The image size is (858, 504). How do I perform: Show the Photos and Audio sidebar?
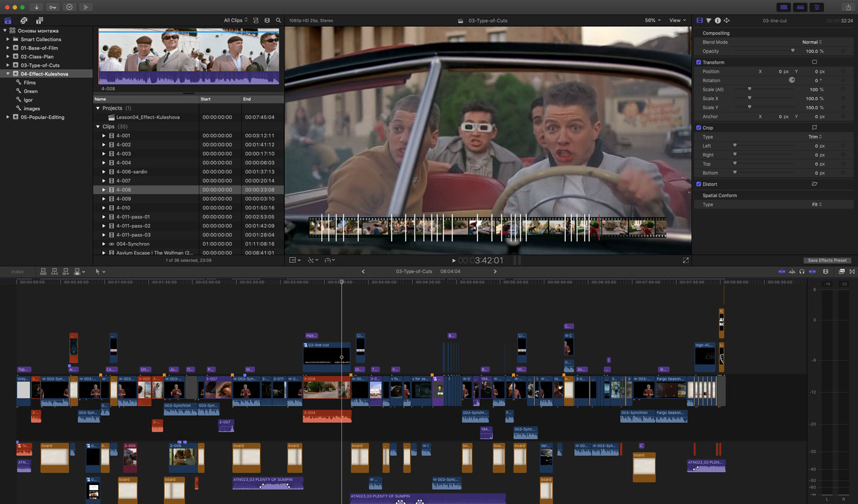point(23,20)
